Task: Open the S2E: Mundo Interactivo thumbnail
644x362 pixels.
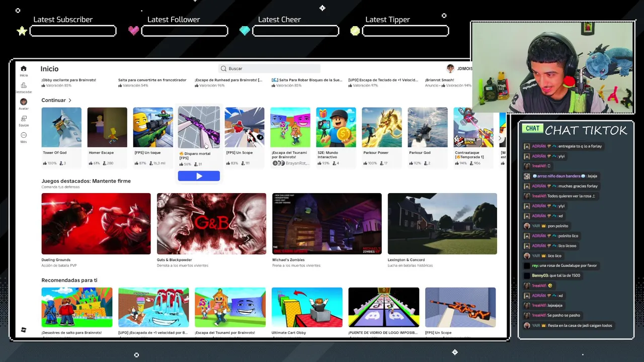Action: click(336, 127)
